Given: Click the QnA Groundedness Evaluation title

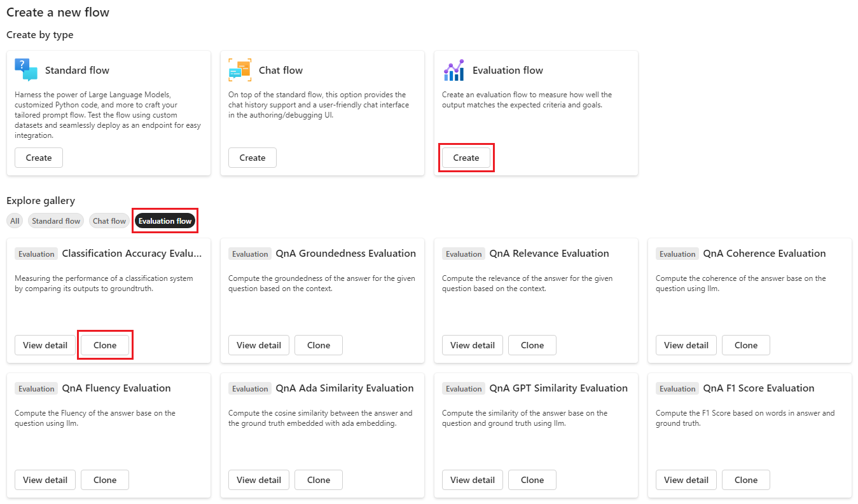Looking at the screenshot, I should pyautogui.click(x=346, y=254).
